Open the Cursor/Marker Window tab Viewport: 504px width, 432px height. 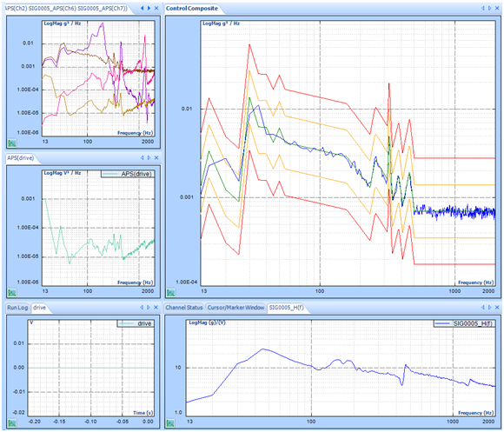point(235,308)
